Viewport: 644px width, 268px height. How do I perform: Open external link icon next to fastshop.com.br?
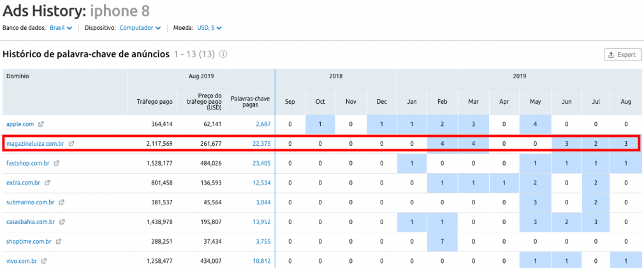click(x=57, y=163)
